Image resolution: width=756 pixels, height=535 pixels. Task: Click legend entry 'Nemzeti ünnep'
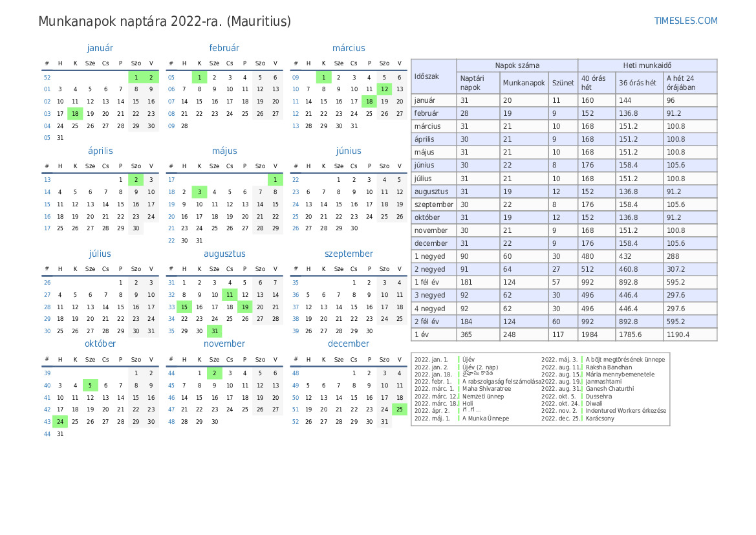483,397
